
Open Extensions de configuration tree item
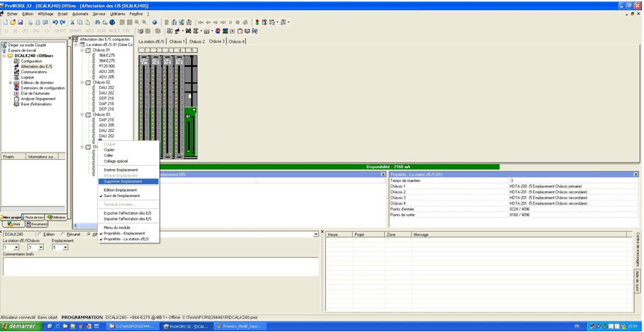click(43, 87)
